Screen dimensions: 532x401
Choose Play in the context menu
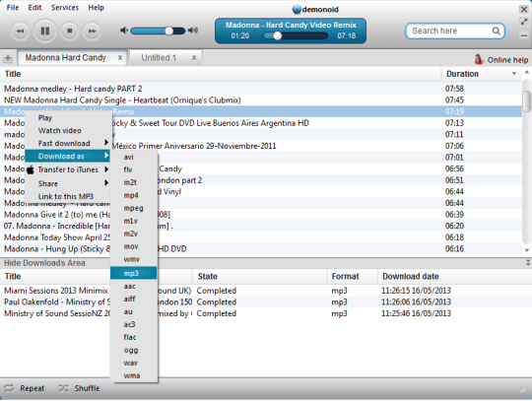67,118
